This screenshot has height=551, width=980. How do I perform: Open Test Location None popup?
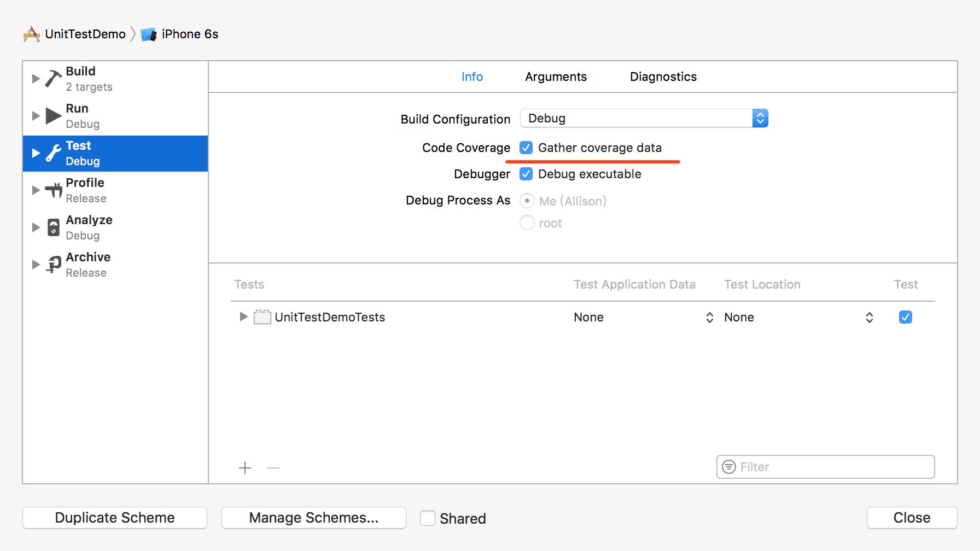click(799, 317)
